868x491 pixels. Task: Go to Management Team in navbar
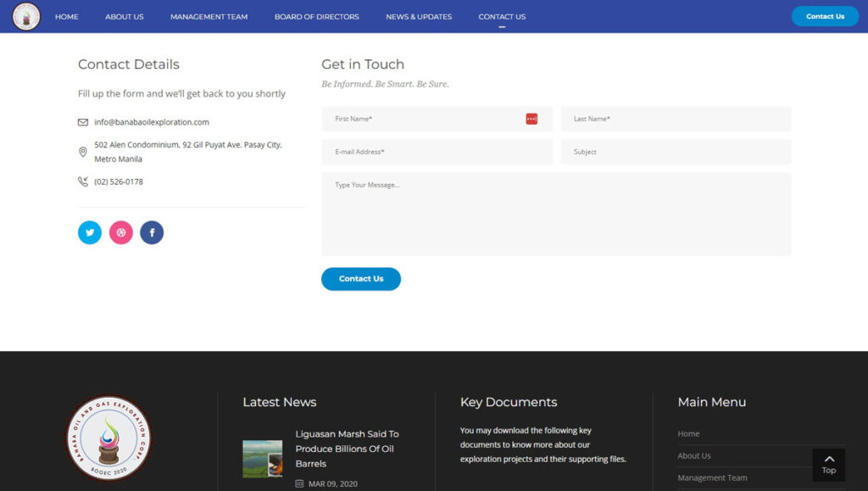point(209,17)
